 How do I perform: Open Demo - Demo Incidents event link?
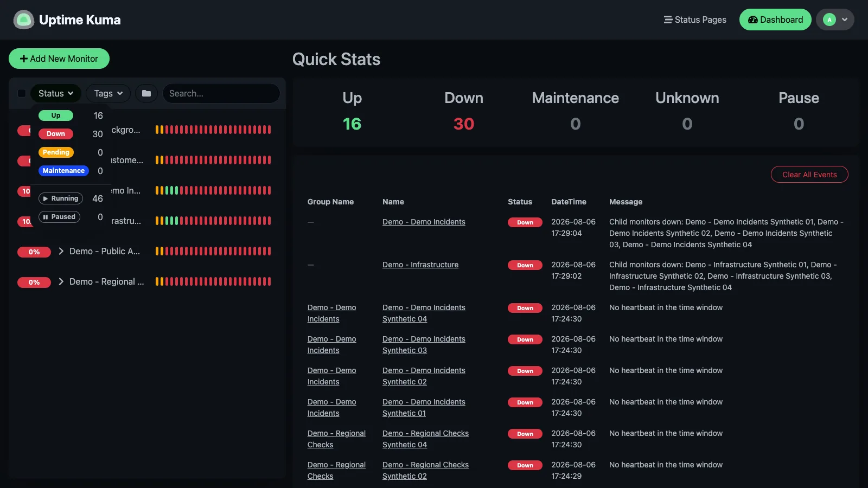click(x=424, y=222)
